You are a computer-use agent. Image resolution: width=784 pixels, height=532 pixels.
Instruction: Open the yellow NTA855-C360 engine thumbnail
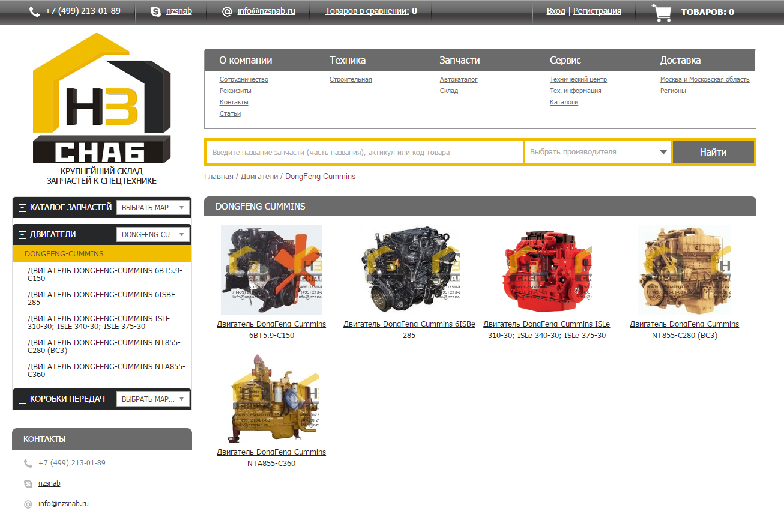[x=271, y=398]
